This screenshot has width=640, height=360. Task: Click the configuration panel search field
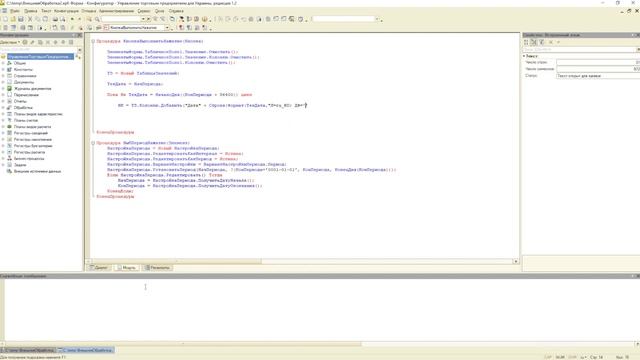(39, 49)
